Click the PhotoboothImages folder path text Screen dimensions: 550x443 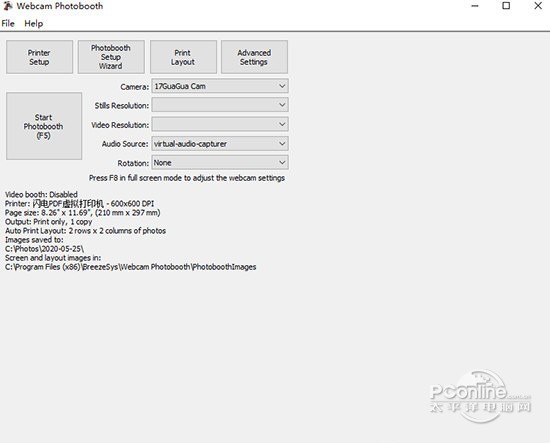(x=130, y=267)
